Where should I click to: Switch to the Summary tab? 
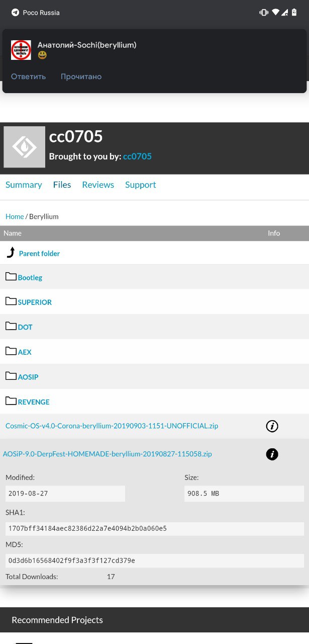pos(24,185)
